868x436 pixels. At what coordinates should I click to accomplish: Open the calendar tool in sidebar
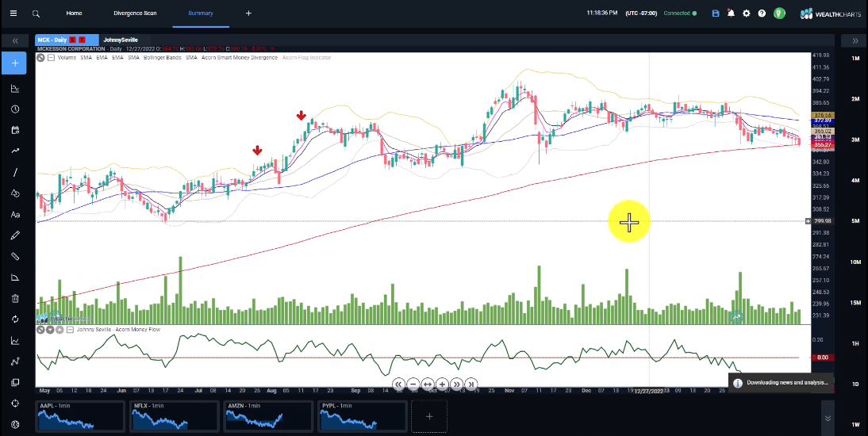pyautogui.click(x=15, y=131)
